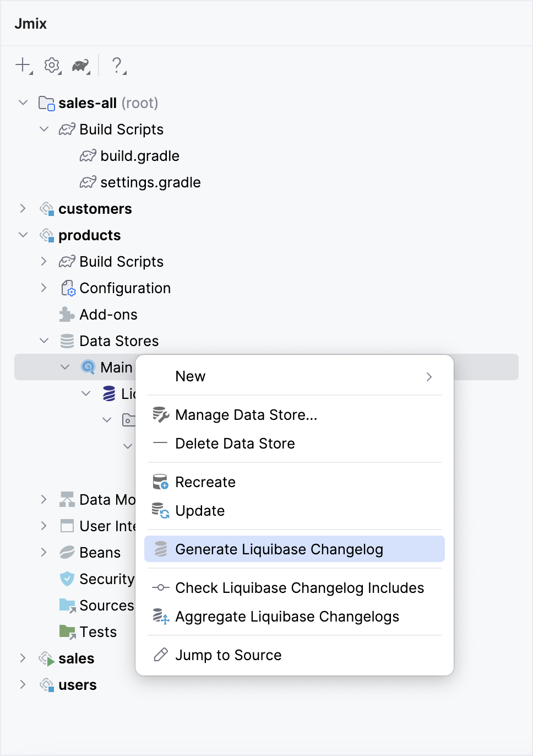This screenshot has height=756, width=533.
Task: Click the Sources folder icon
Action: pos(67,605)
